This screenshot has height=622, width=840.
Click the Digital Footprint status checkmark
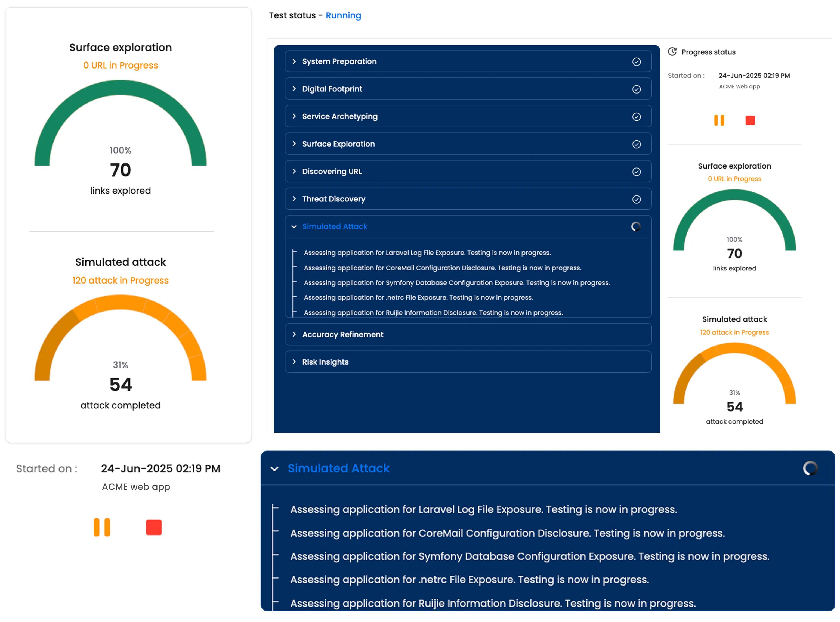tap(637, 89)
